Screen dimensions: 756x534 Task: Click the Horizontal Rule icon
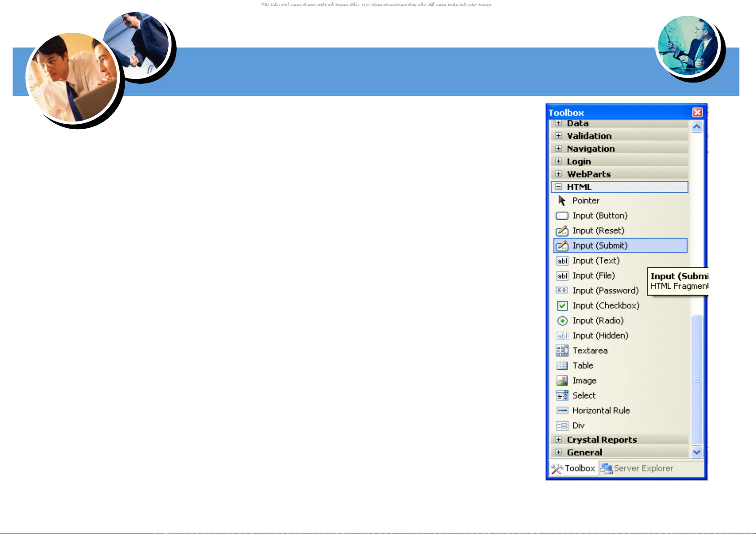562,411
